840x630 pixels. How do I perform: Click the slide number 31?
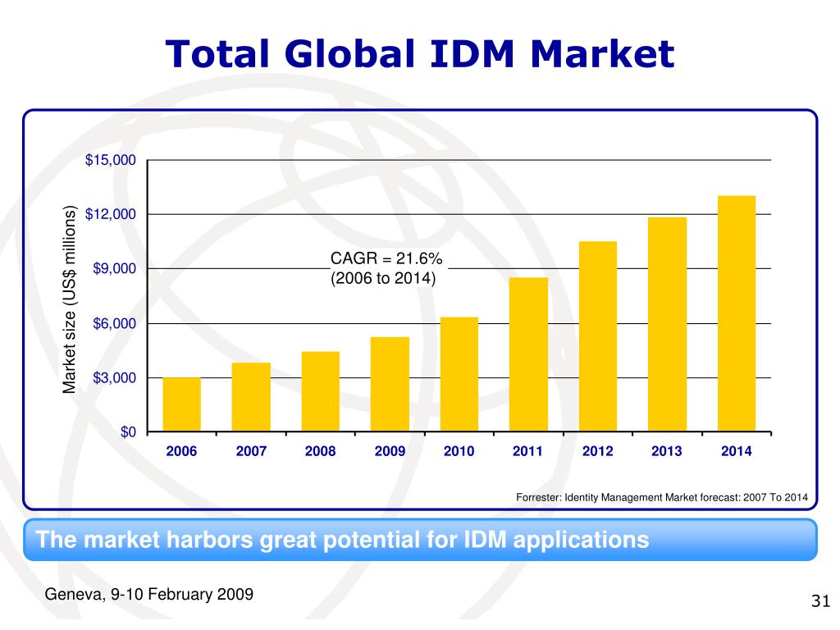click(820, 601)
